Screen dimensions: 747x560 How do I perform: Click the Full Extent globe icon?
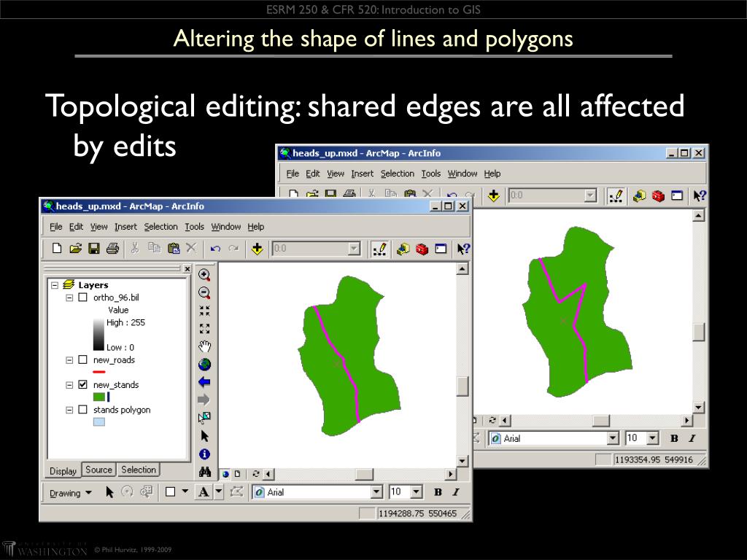(x=204, y=365)
